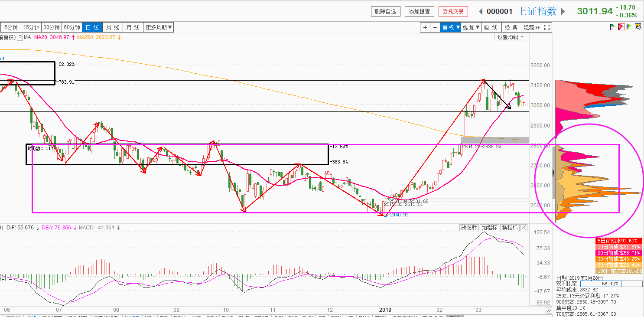The image size is (644, 317).
Task: Toggle 10日前成本 legend swatch
Action: pos(620,247)
